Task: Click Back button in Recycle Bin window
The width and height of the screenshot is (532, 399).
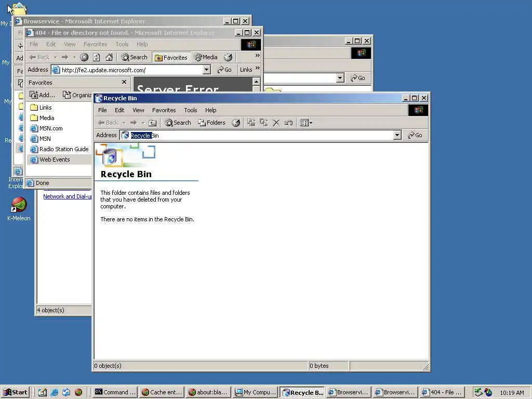Action: pos(108,123)
